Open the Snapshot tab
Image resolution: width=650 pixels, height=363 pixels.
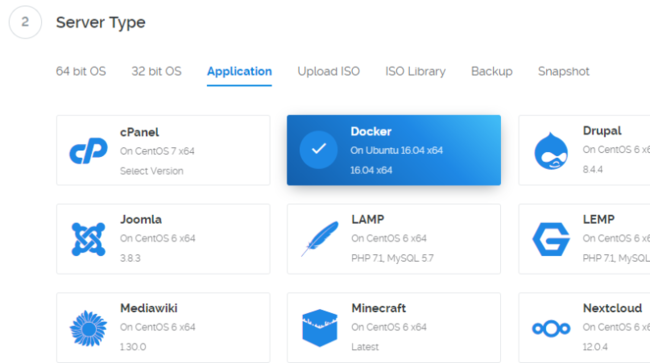(x=563, y=71)
